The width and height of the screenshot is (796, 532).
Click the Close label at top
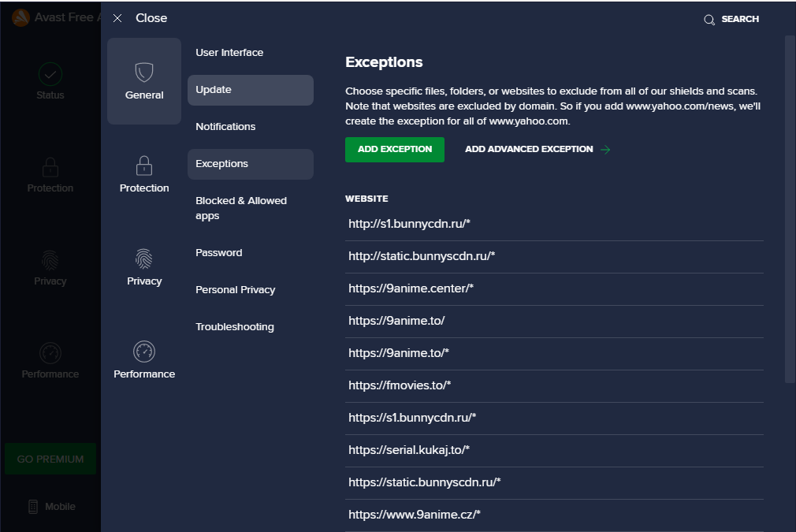click(x=151, y=18)
